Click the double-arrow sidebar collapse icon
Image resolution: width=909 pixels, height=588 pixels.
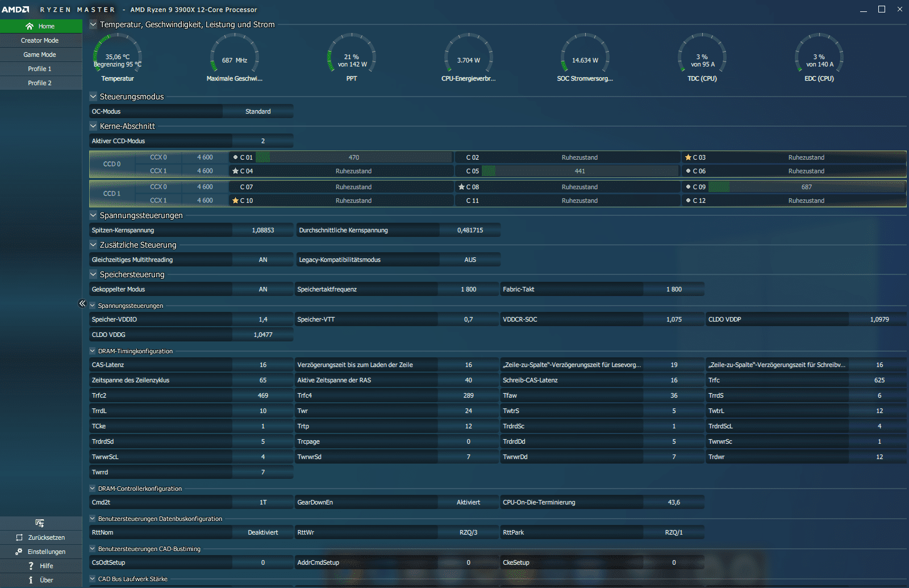tap(82, 303)
